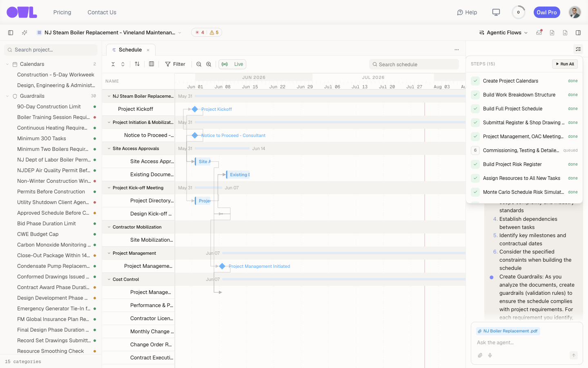Click the import document icon

pyautogui.click(x=552, y=33)
